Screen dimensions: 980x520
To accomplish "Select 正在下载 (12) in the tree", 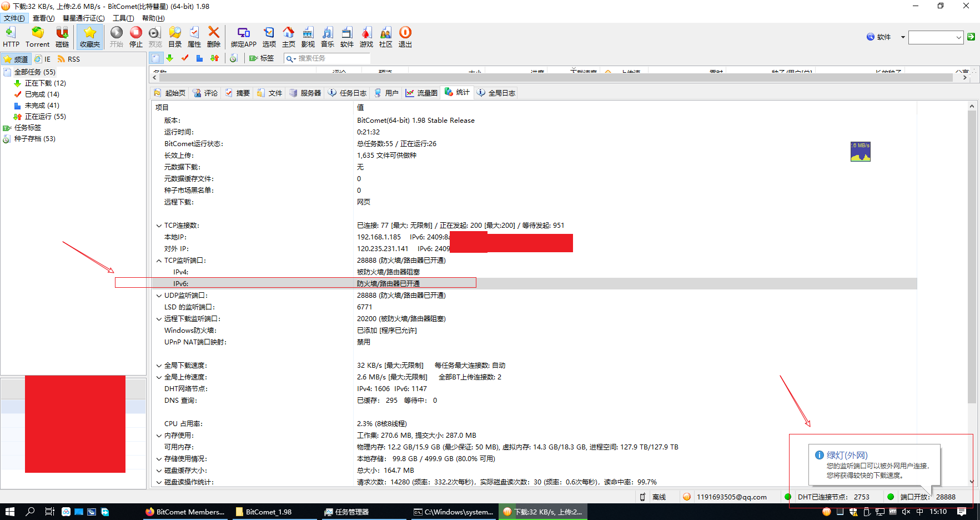I will point(45,83).
